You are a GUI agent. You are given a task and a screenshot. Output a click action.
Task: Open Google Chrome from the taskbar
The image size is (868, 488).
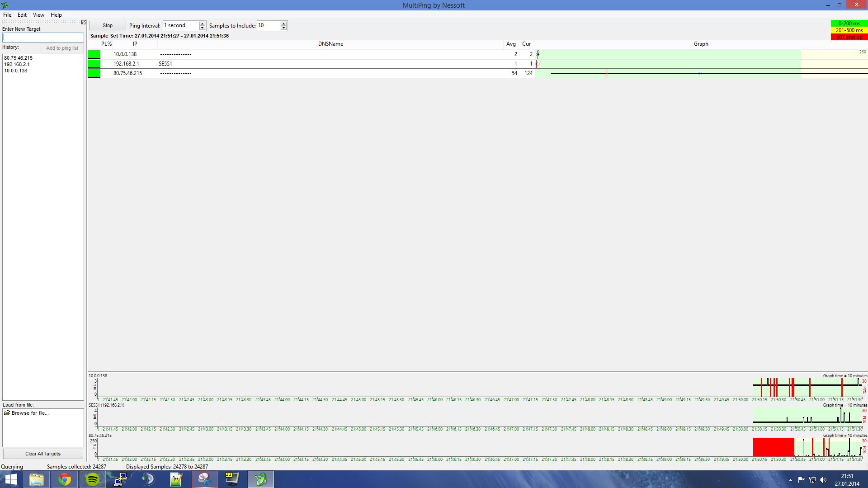click(x=64, y=479)
